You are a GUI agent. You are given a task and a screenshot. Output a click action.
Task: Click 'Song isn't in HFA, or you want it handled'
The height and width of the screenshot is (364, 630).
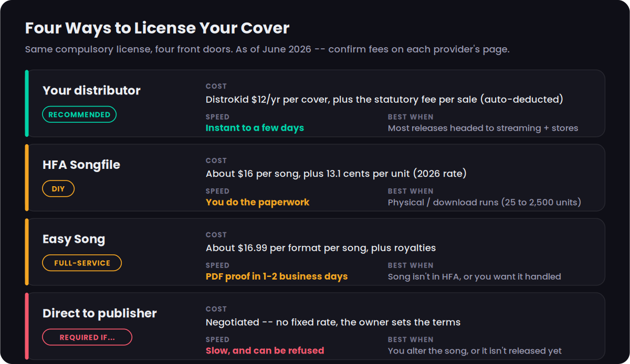click(475, 276)
